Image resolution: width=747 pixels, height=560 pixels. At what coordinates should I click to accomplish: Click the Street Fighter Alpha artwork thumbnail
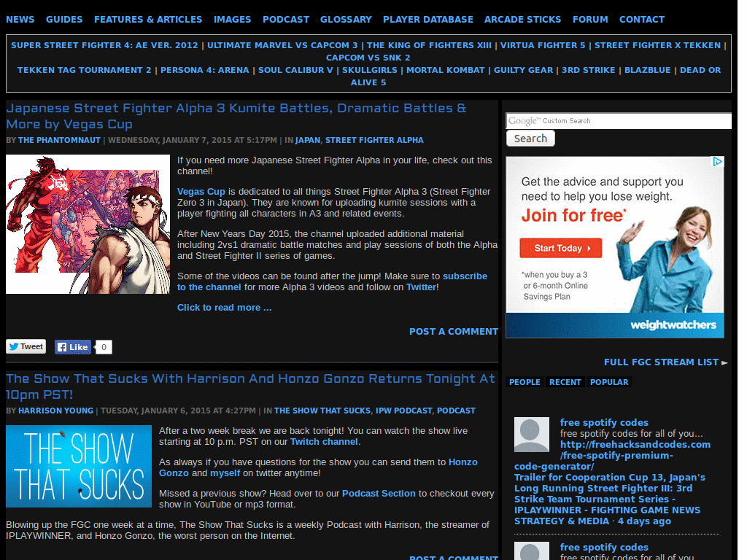click(x=88, y=224)
